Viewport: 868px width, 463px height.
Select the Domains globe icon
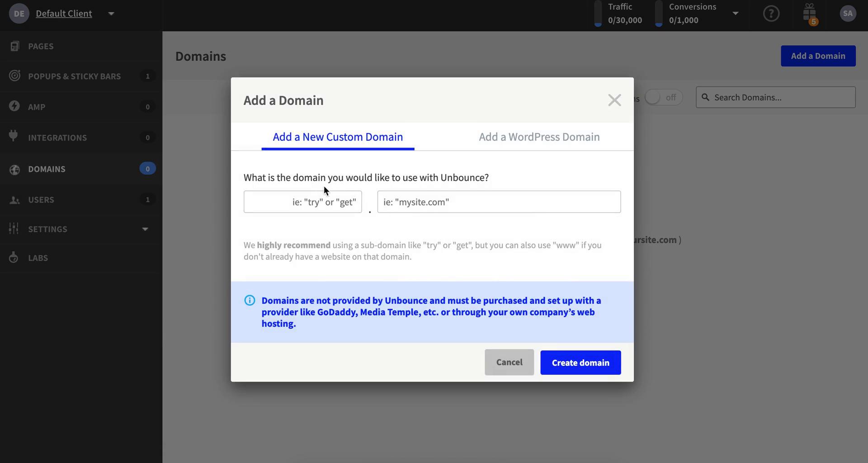coord(14,169)
